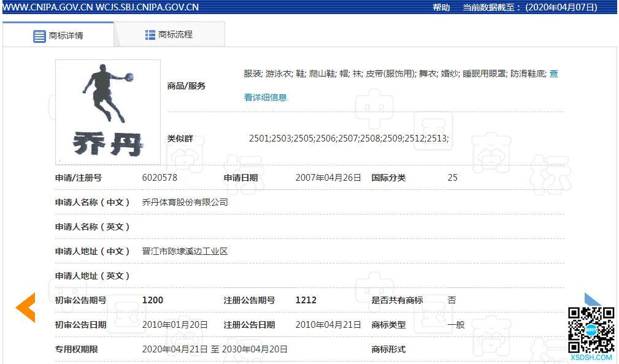Click the blue next arrow above QR code
619x364 pixels.
(593, 299)
